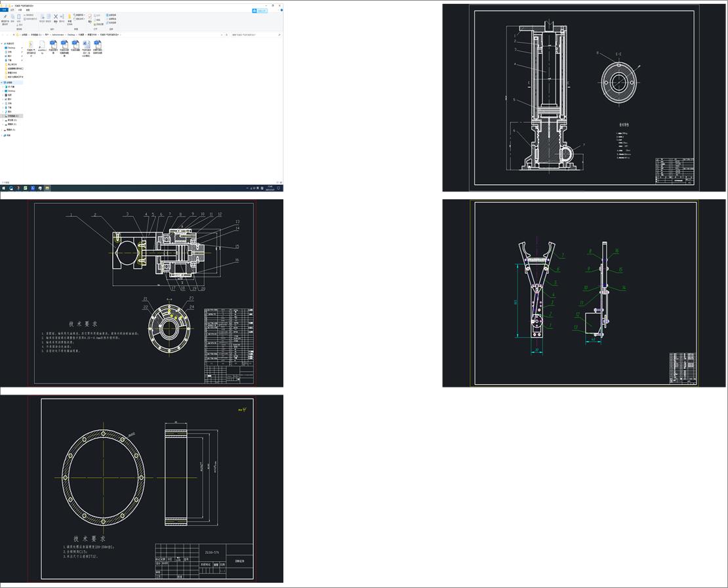Click the Paste icon in Explorer ribbon
The height and width of the screenshot is (588, 728).
(18, 16)
